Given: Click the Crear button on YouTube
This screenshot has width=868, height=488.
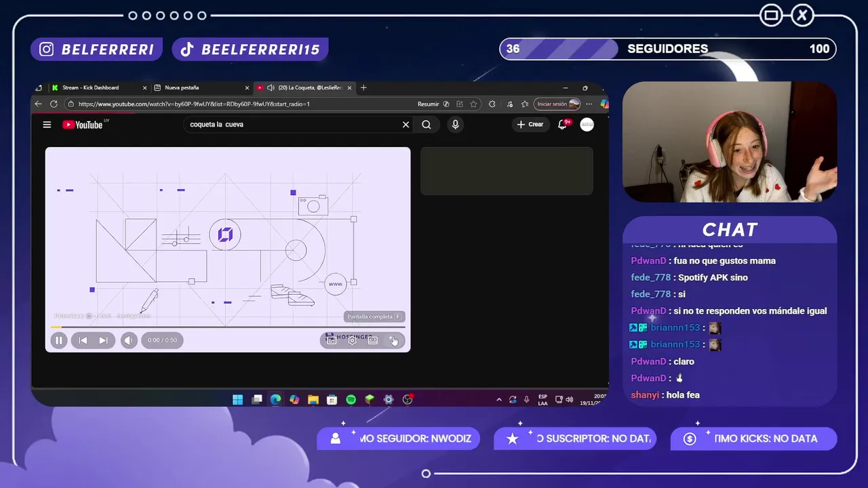Looking at the screenshot, I should [530, 125].
